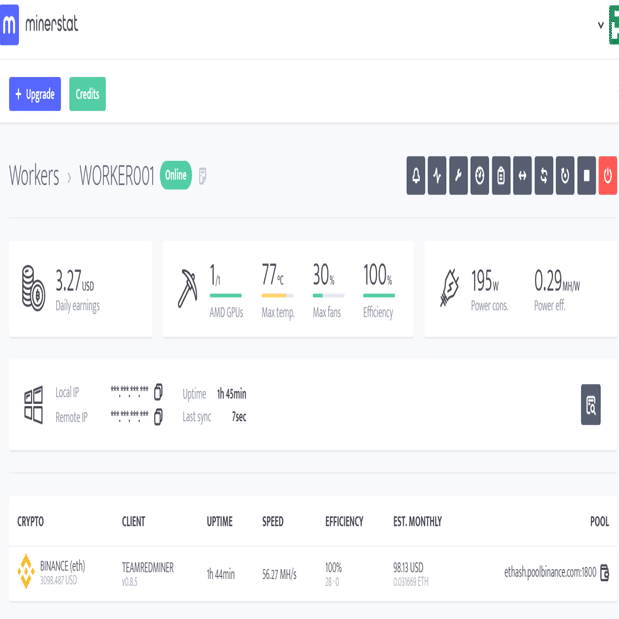The width and height of the screenshot is (619, 619).
Task: Click the AMD GPUs green bar
Action: click(x=225, y=295)
